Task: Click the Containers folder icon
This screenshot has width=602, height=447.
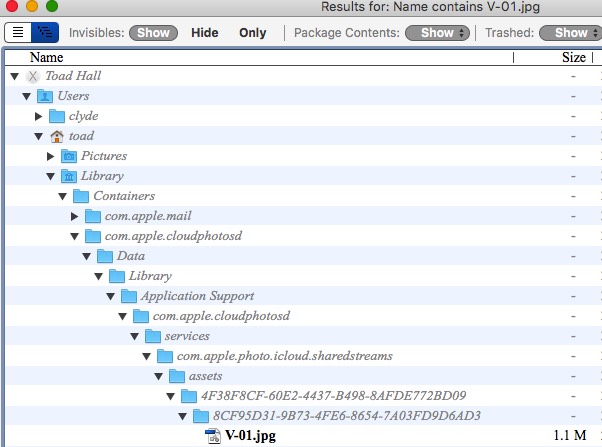Action: [x=81, y=195]
